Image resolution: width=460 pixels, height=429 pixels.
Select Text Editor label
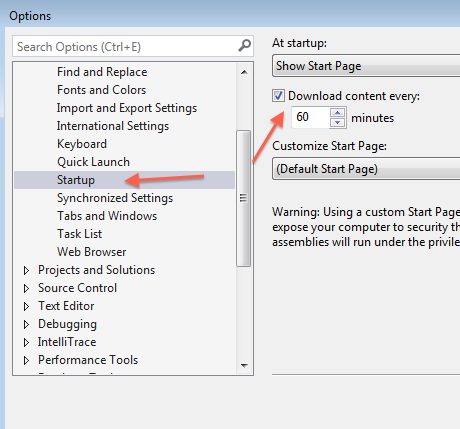point(66,306)
